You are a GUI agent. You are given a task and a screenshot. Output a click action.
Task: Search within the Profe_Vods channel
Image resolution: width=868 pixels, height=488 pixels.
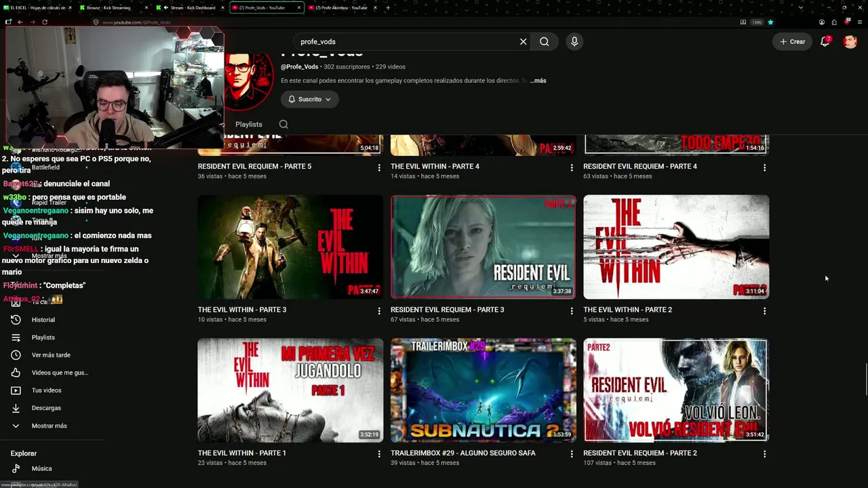[x=283, y=124]
